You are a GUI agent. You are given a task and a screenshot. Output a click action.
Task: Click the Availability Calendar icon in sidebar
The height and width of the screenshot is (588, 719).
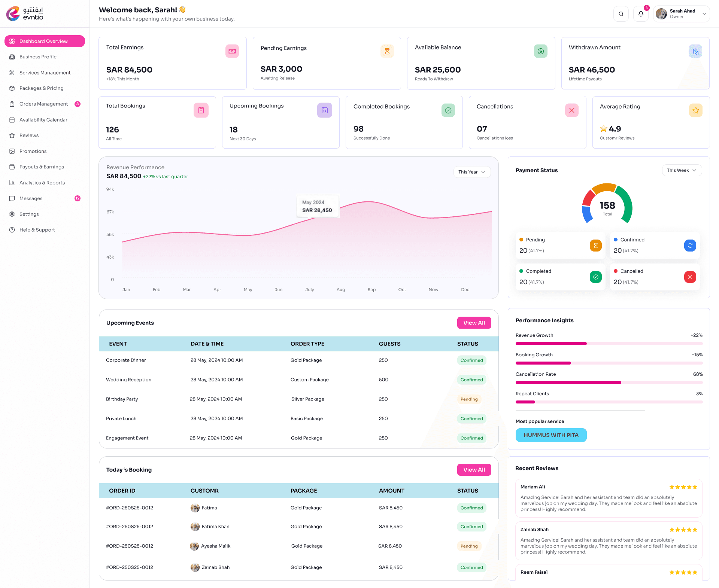(12, 120)
